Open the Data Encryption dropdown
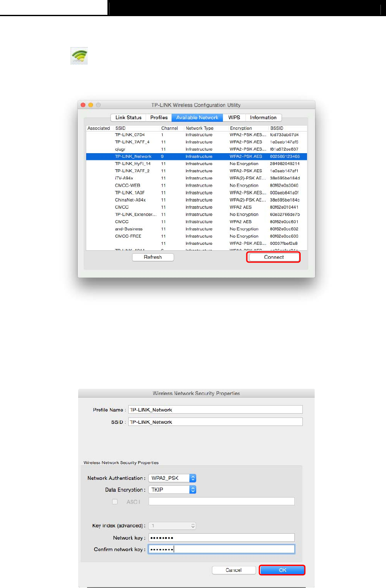The width and height of the screenshot is (386, 588). (x=172, y=490)
